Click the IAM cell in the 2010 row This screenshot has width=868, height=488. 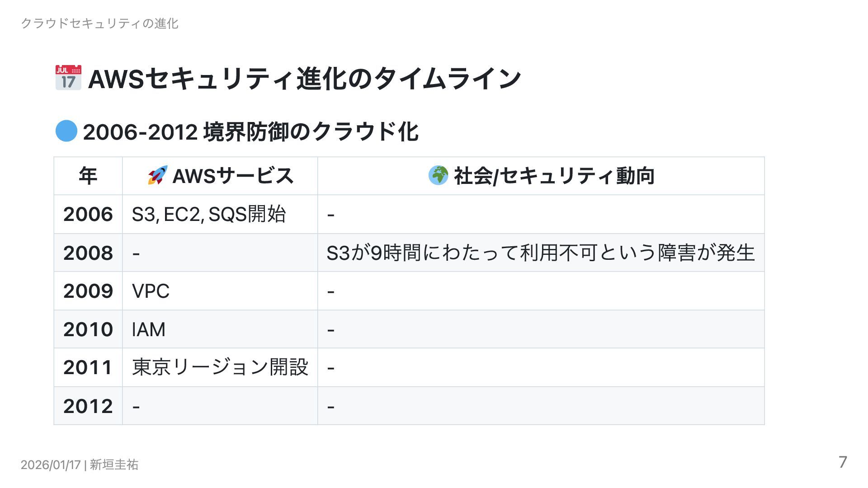click(148, 329)
